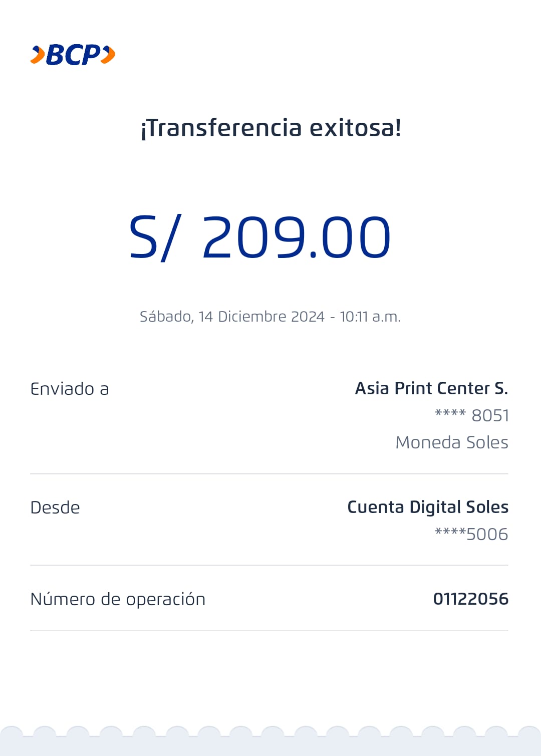This screenshot has width=541, height=756.
Task: Click the right orange chevron in logo
Action: [x=108, y=55]
